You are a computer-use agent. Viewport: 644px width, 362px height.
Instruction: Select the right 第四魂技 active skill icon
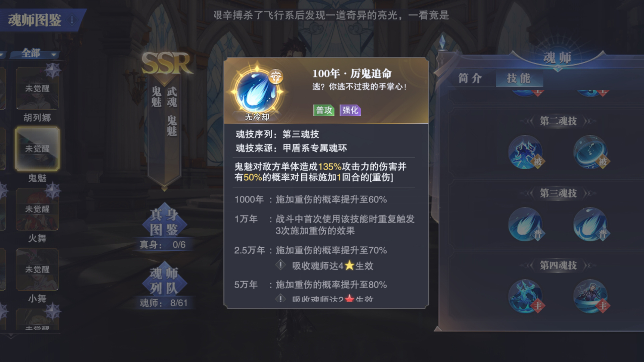[590, 296]
